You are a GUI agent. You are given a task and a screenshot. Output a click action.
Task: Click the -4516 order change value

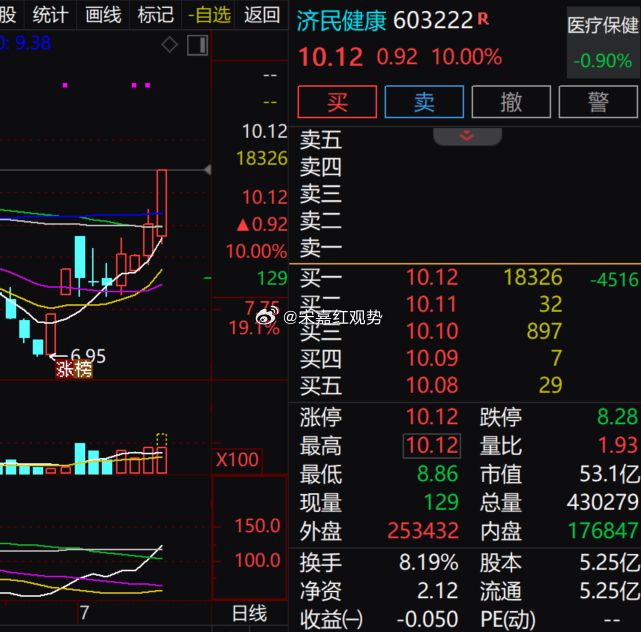click(x=614, y=280)
